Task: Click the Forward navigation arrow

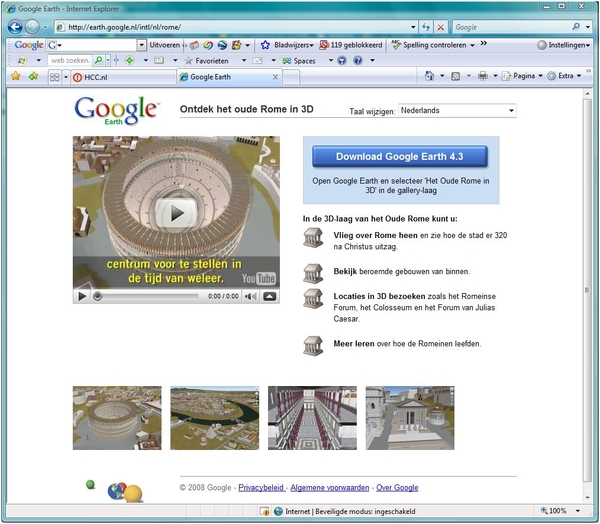Action: pyautogui.click(x=32, y=27)
